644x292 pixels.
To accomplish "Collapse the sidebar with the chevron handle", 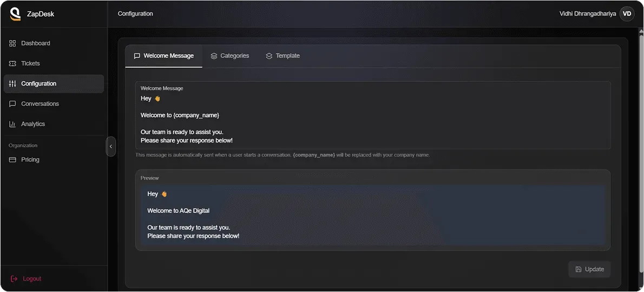I will [110, 146].
